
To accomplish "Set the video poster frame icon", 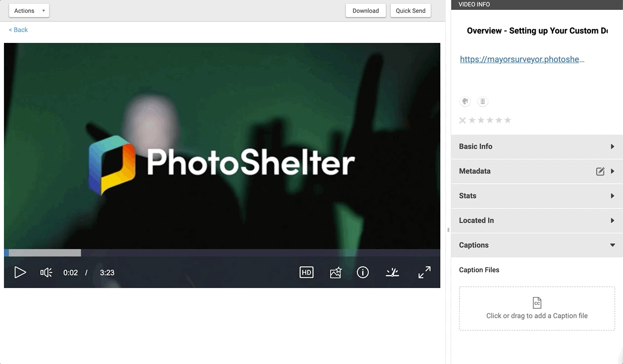I will 336,272.
